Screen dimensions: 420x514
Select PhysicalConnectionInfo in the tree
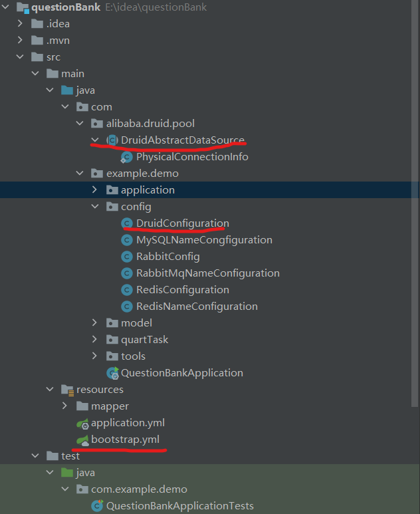(x=192, y=157)
